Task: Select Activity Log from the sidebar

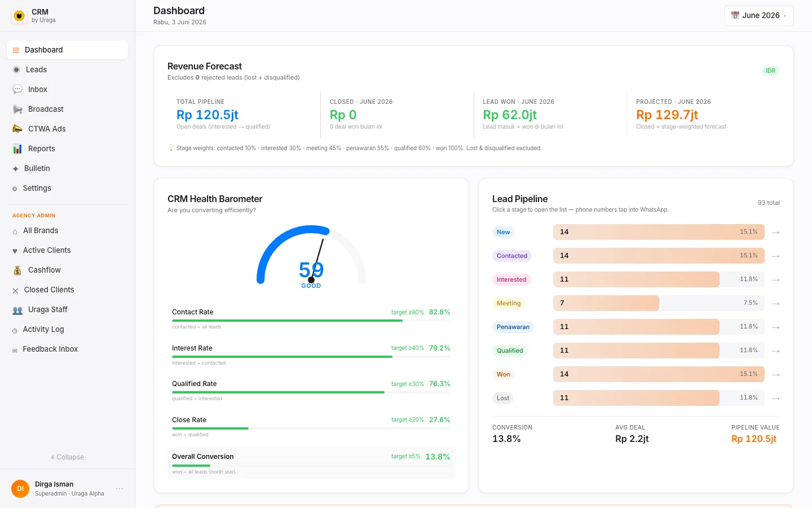Action: tap(67, 329)
